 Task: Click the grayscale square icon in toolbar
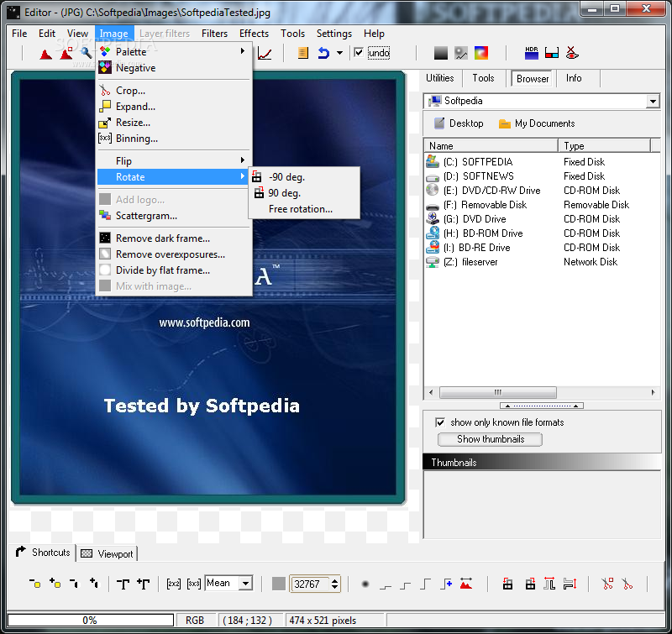tap(441, 53)
